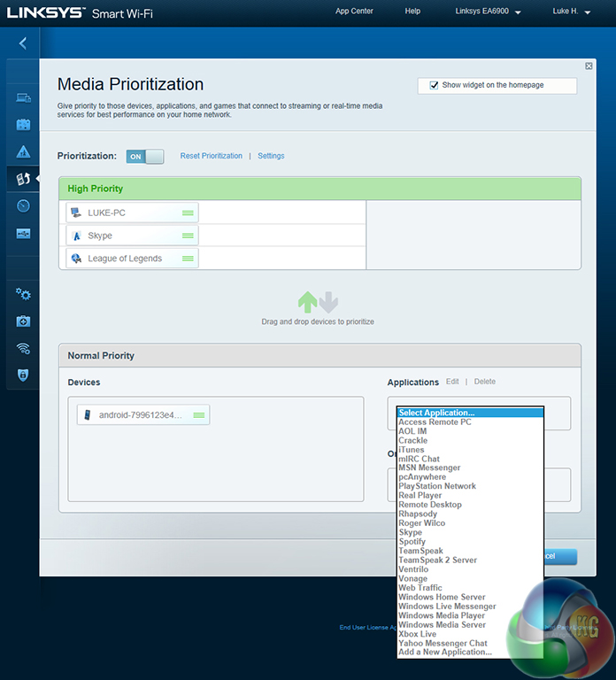Click the drag handle on Skype row
Screen dimensions: 616x680
click(188, 236)
